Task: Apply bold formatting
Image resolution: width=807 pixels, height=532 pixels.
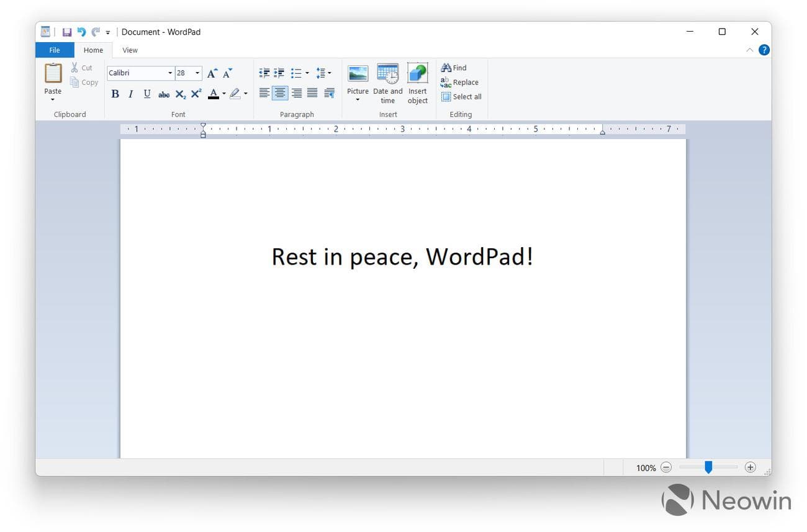Action: tap(115, 94)
